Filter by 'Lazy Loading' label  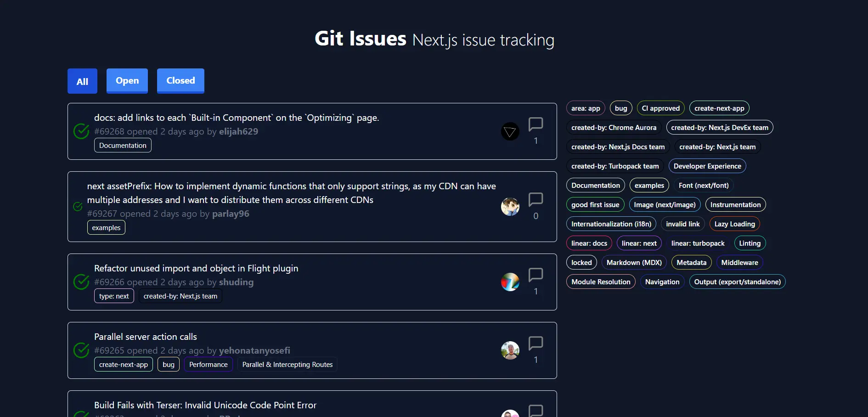pyautogui.click(x=735, y=224)
